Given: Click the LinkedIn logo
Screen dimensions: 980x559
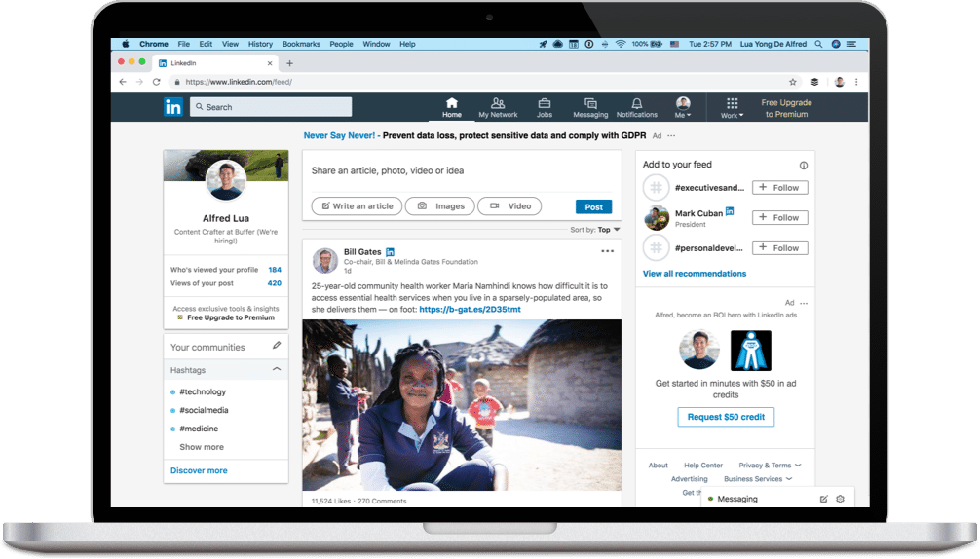Looking at the screenshot, I should (173, 107).
